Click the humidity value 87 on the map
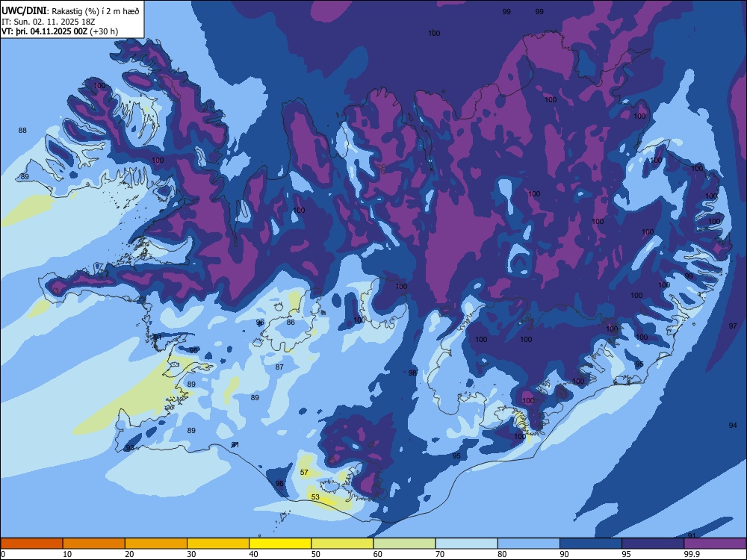The height and width of the screenshot is (560, 747). tap(279, 367)
